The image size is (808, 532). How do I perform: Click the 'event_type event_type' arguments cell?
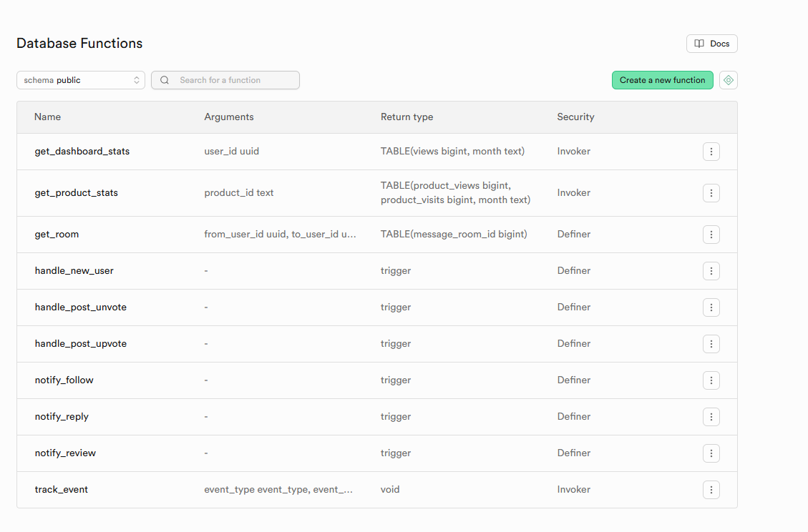pyautogui.click(x=278, y=490)
